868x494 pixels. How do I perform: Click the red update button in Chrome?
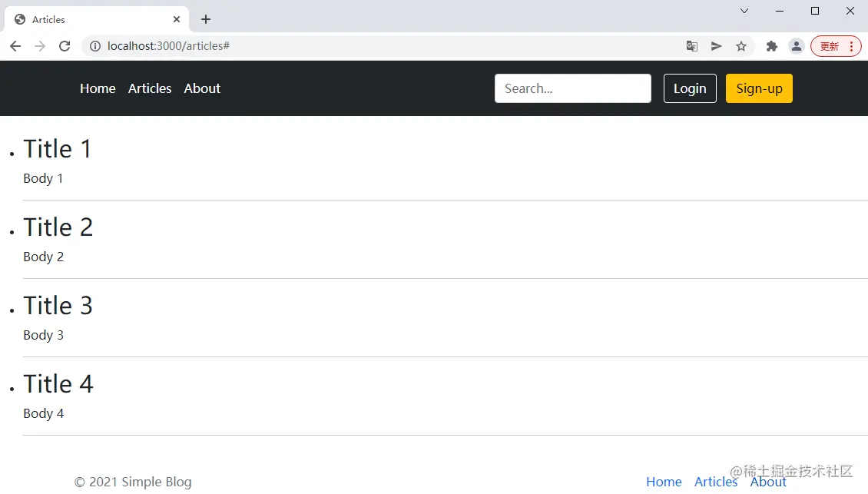pyautogui.click(x=836, y=46)
